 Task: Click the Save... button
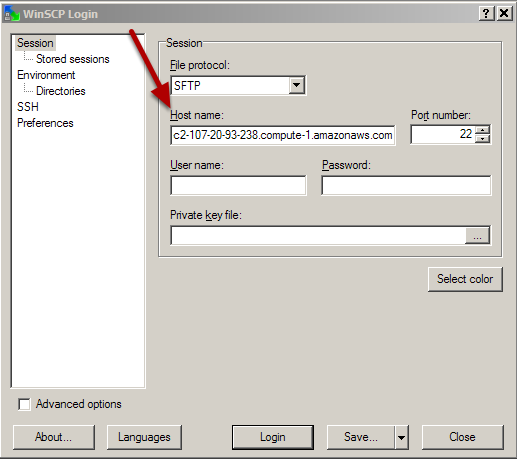coord(361,437)
